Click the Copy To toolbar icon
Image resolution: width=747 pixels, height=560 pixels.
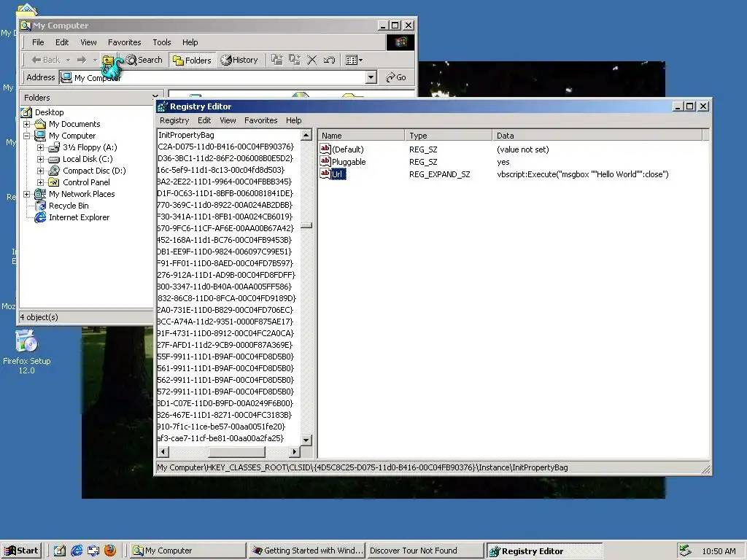click(x=295, y=60)
